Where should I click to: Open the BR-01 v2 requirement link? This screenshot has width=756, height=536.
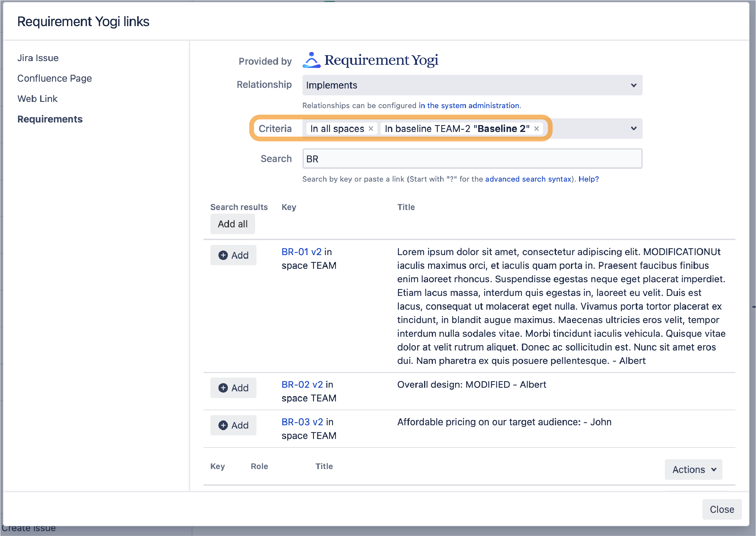[301, 252]
